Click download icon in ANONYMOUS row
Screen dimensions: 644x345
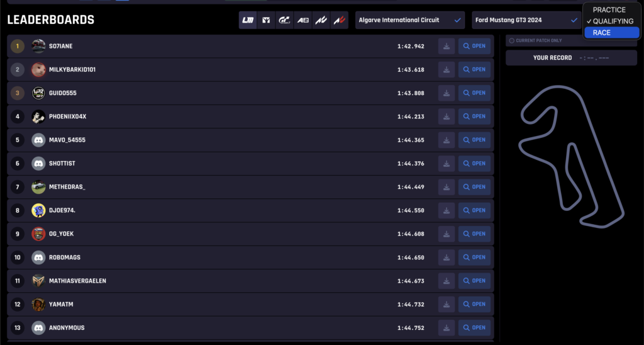[x=447, y=328]
